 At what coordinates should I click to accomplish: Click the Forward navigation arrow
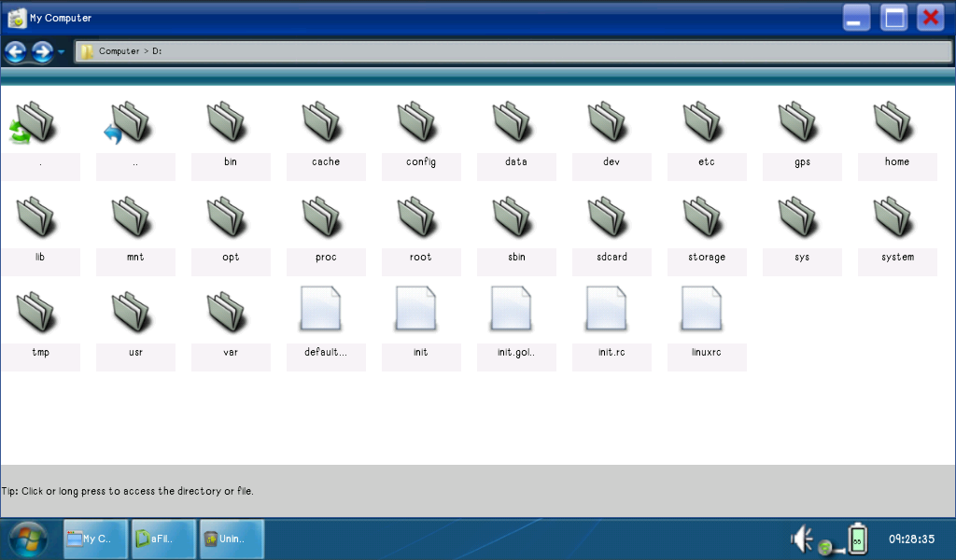coord(42,51)
